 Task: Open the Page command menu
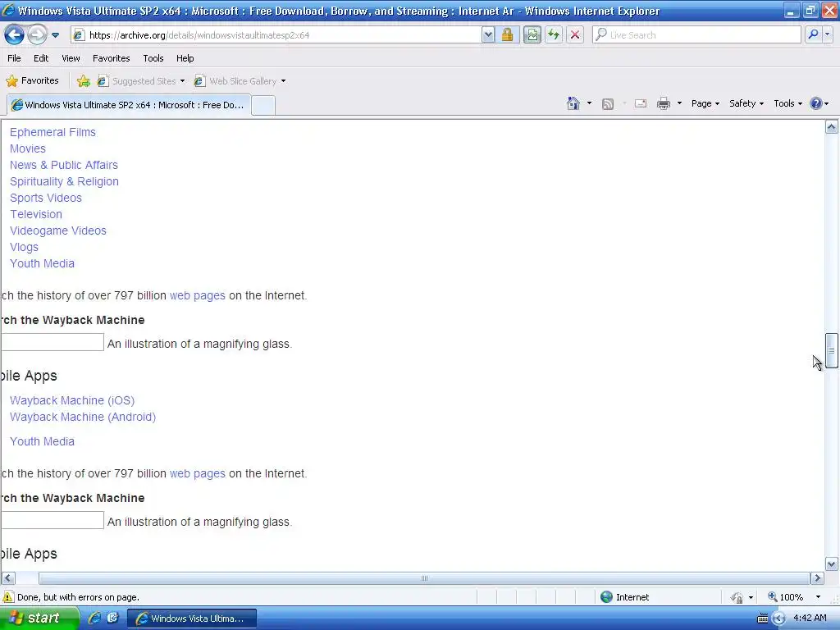705,103
